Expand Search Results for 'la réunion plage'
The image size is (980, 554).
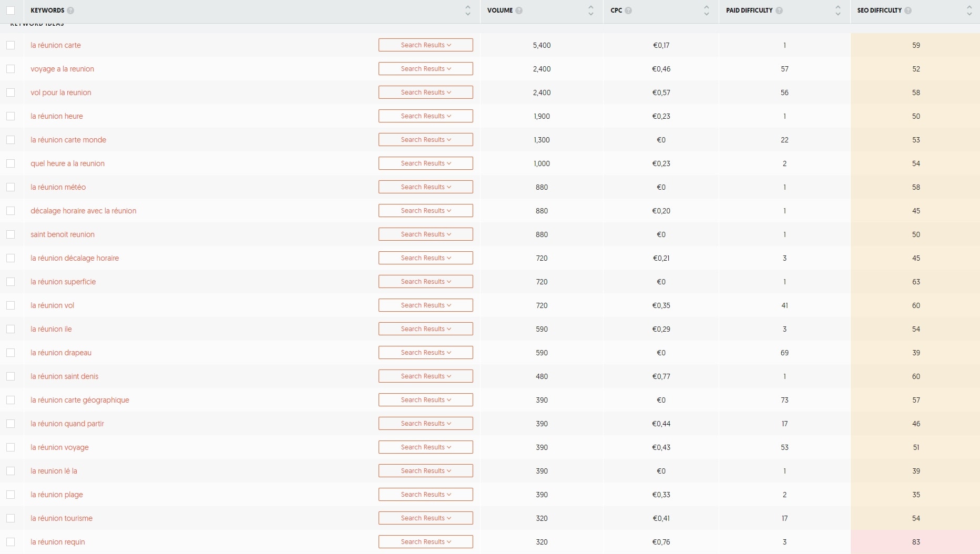tap(425, 495)
